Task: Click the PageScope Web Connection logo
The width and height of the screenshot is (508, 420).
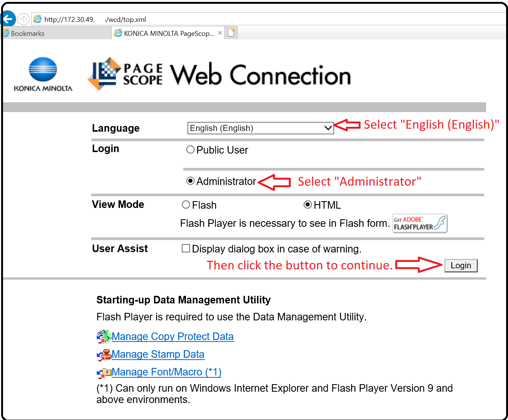Action: (x=219, y=74)
